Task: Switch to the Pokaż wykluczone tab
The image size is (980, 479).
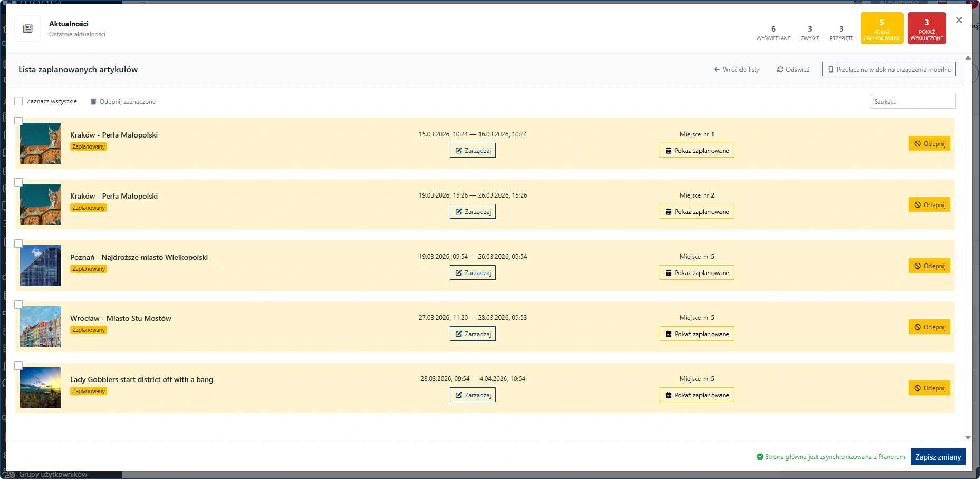Action: [x=926, y=28]
